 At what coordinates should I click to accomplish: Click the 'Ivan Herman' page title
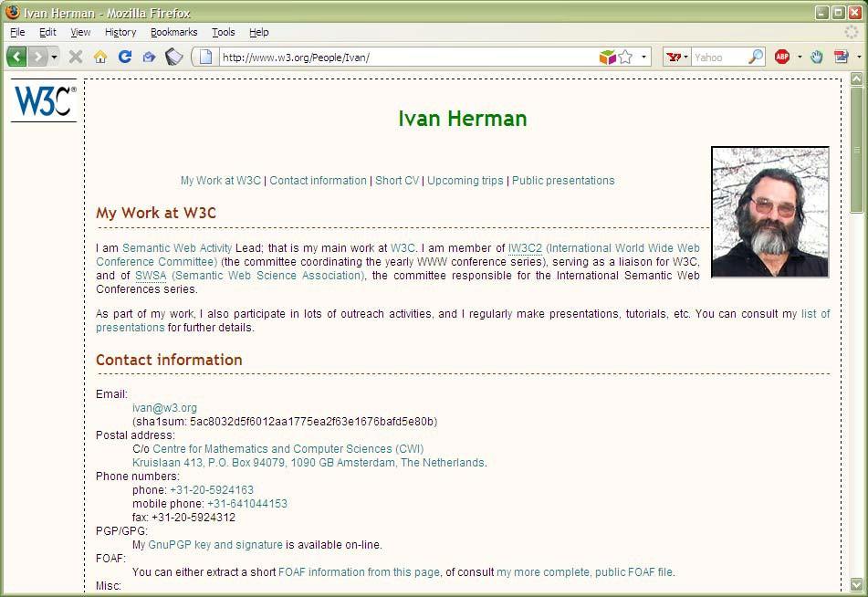coord(462,119)
